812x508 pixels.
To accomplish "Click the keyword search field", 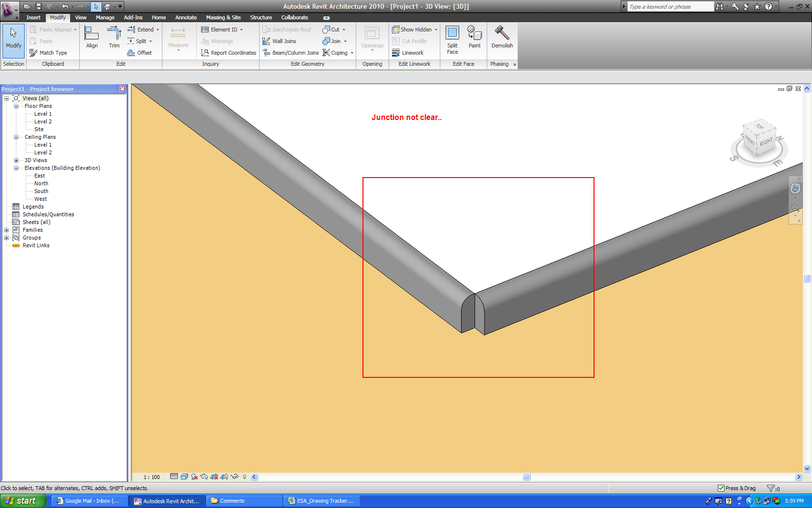I will 669,7.
